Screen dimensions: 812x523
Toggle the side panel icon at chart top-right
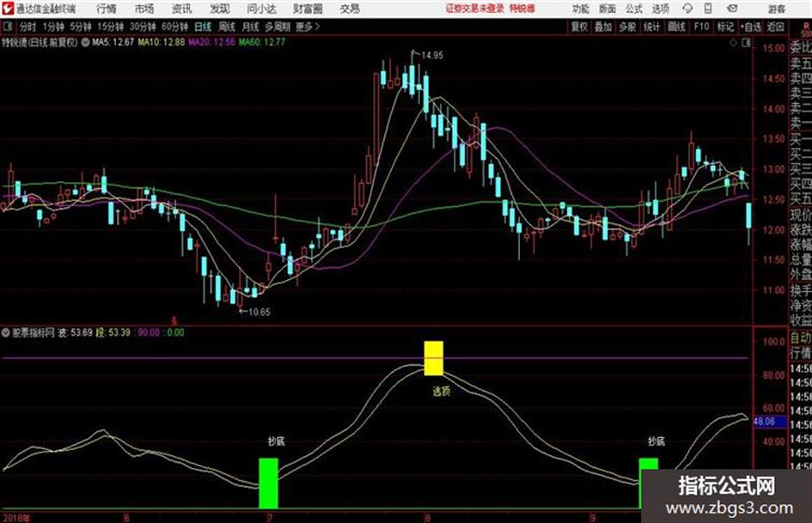click(x=746, y=43)
